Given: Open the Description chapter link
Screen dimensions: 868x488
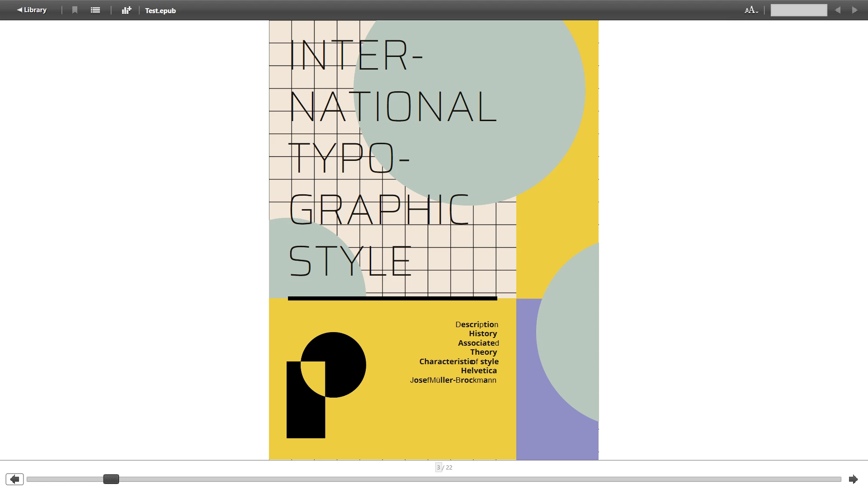Looking at the screenshot, I should [476, 324].
